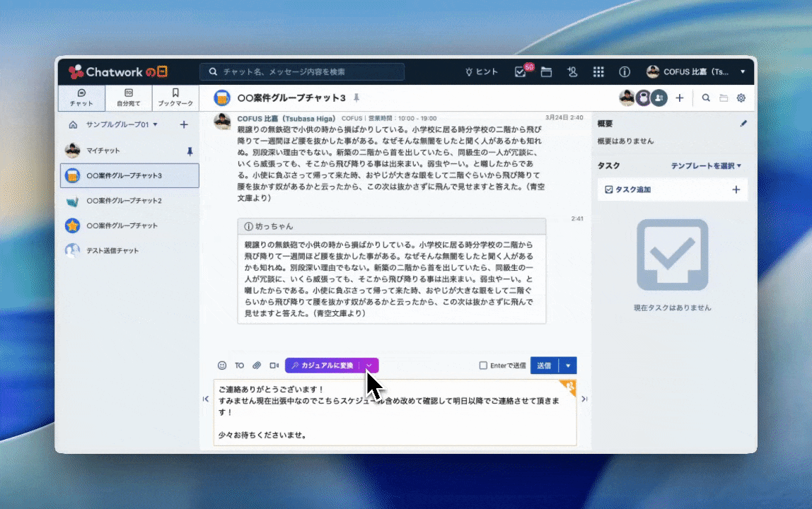Click 概要はありません text
This screenshot has width=812, height=509.
tap(625, 141)
